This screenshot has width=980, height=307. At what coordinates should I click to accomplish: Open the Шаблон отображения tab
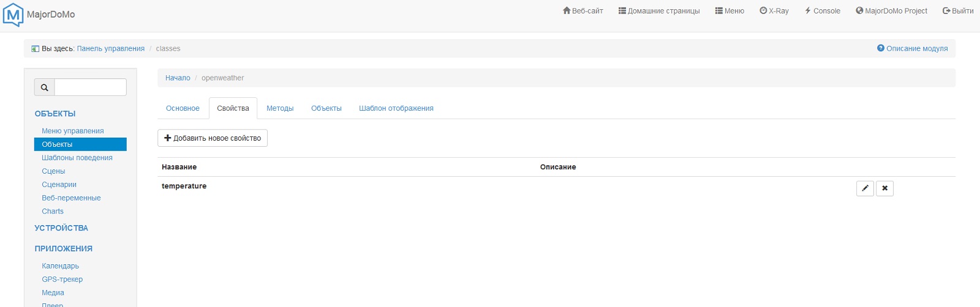pyautogui.click(x=396, y=108)
